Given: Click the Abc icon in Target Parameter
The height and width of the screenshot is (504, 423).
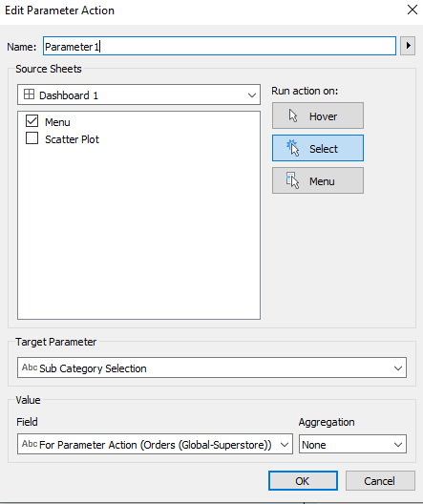Looking at the screenshot, I should coord(30,367).
